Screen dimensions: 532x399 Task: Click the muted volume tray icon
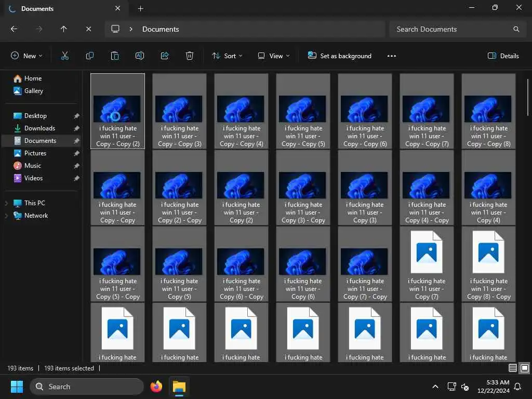point(465,387)
